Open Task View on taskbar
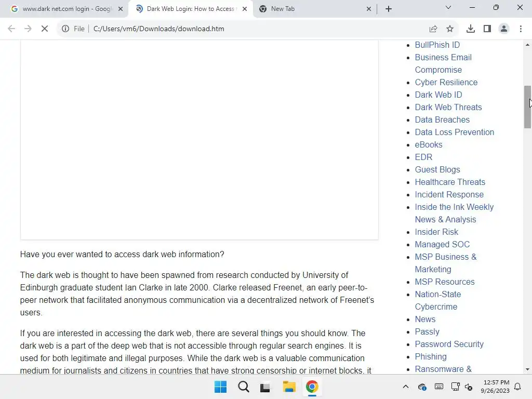The image size is (532, 399). [x=265, y=387]
